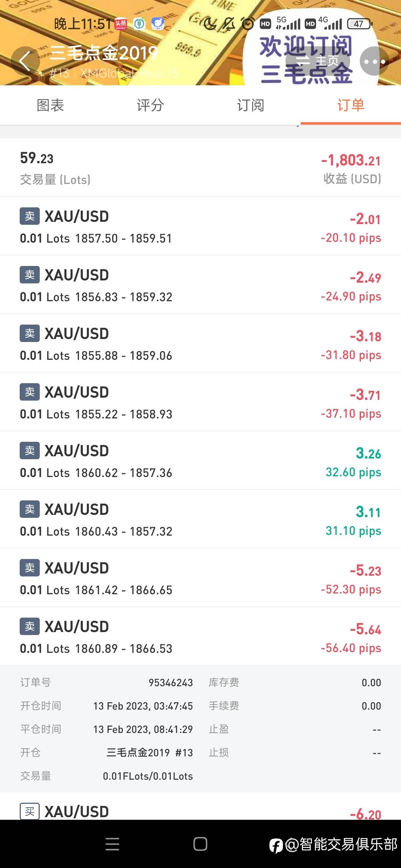Image resolution: width=401 pixels, height=868 pixels.
Task: Open the sell order 1855.22 - 1858.93
Action: tap(200, 402)
